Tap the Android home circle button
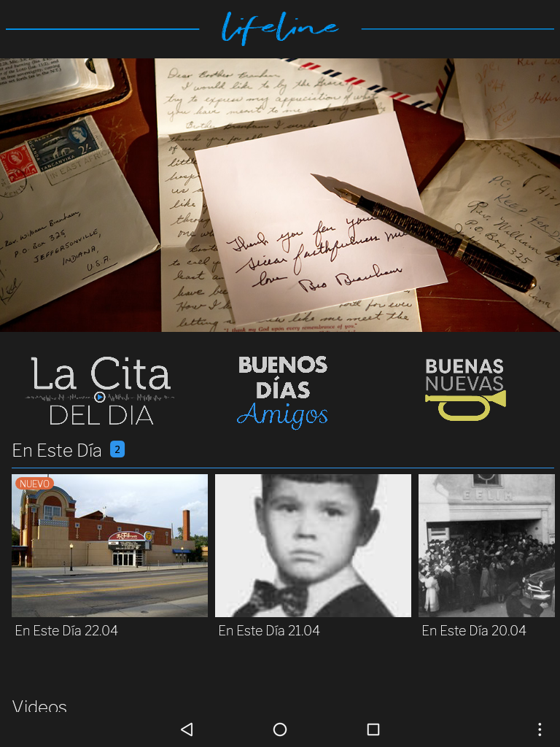Screen dimensions: 560x747 click(280, 729)
